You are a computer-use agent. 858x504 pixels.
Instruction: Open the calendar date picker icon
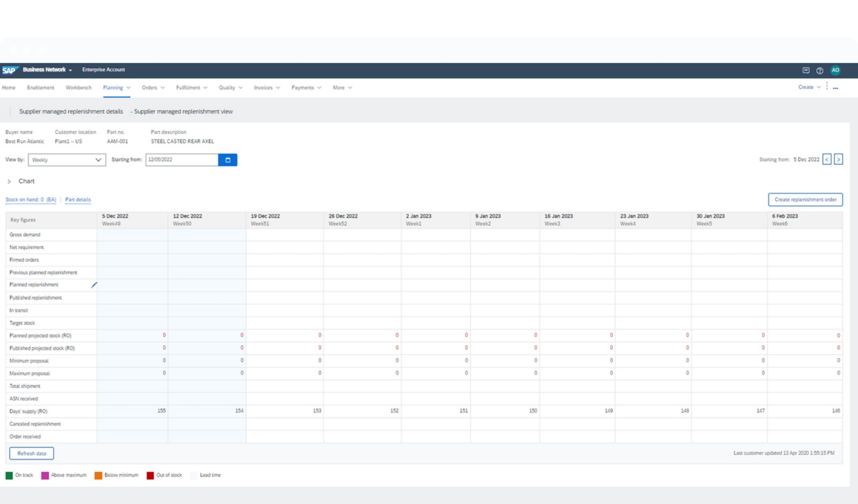[228, 160]
